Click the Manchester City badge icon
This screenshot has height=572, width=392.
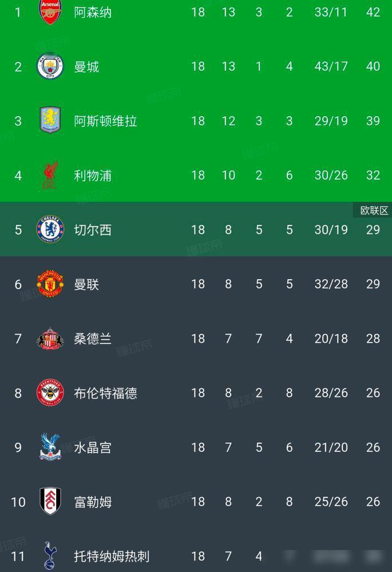pos(50,66)
